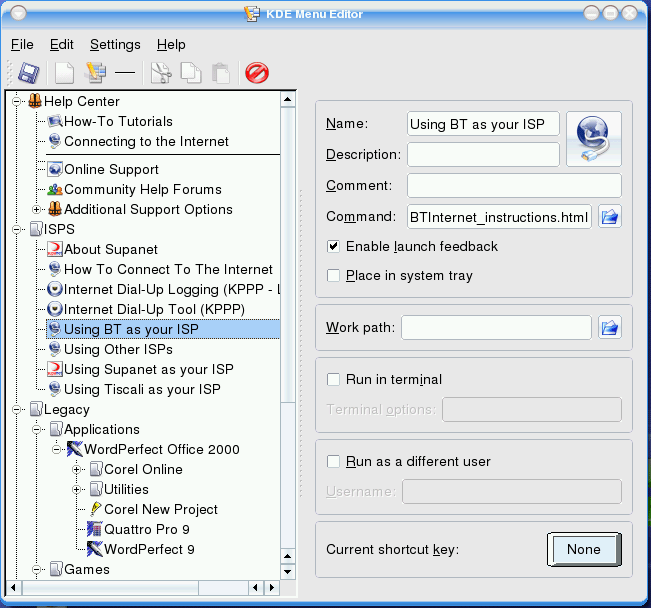This screenshot has height=608, width=651.
Task: Click the New Item blank page icon
Action: (x=64, y=72)
